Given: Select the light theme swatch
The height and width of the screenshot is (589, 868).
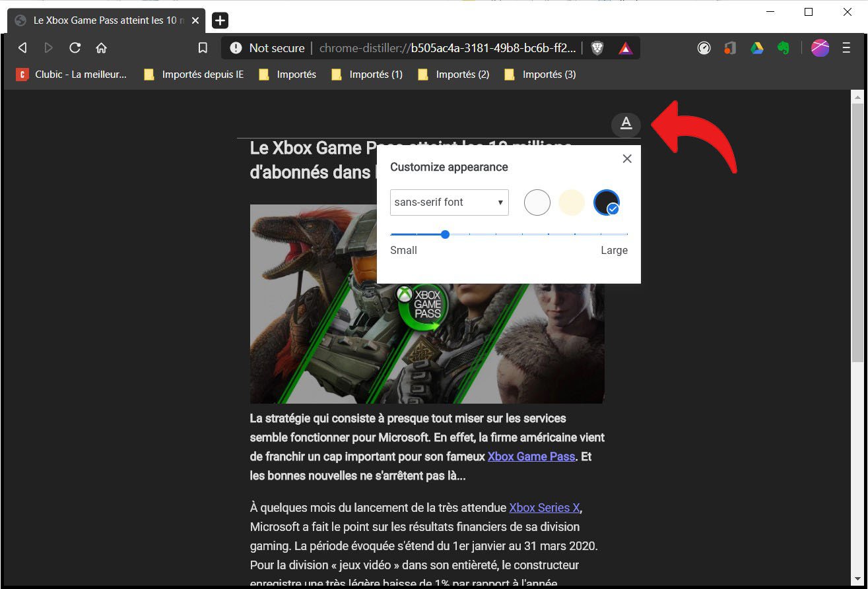Looking at the screenshot, I should tap(537, 202).
